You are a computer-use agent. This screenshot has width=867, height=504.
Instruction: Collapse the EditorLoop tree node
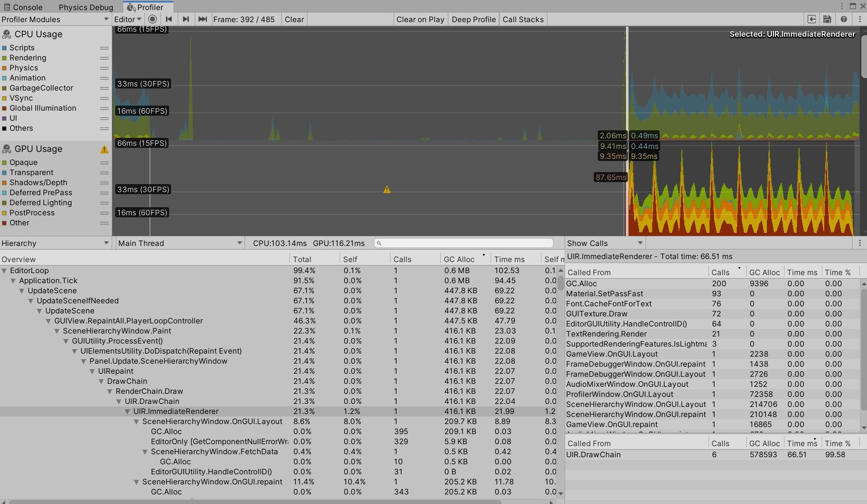tap(5, 271)
